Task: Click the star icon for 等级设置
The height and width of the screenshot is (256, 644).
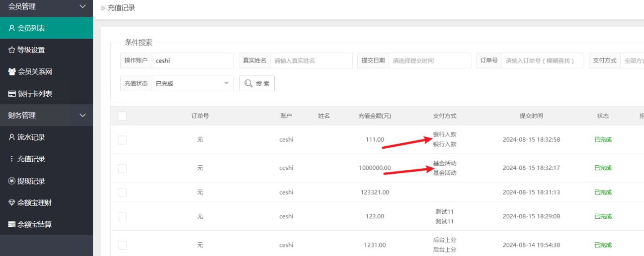Action: click(12, 50)
